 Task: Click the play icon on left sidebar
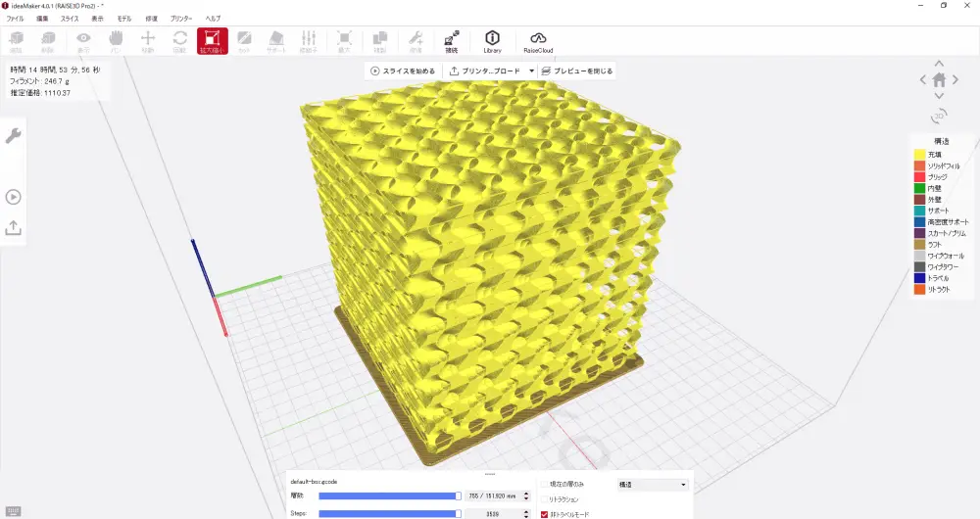[x=14, y=197]
